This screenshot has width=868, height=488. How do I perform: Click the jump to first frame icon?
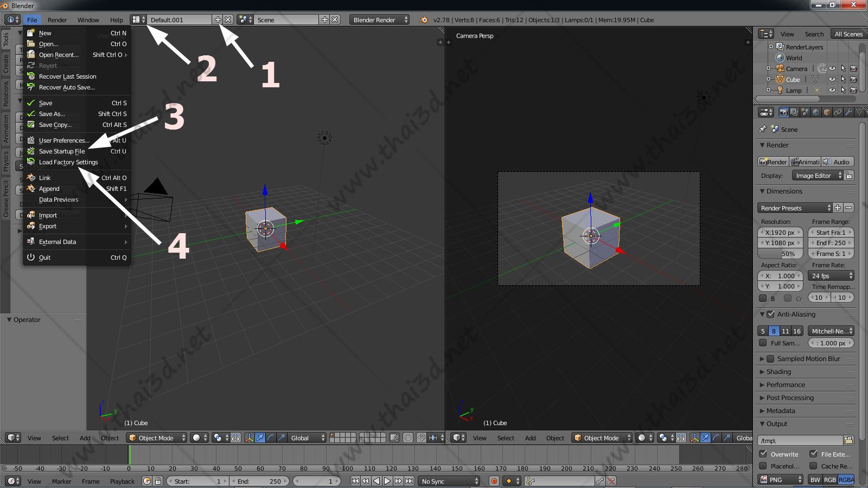point(355,481)
